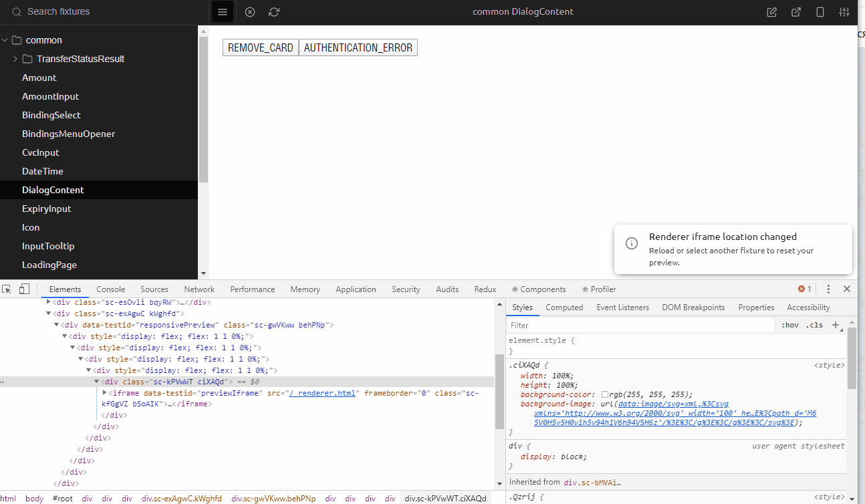The image size is (865, 504).
Task: Reload the DialogContent fixture preview
Action: [x=273, y=11]
